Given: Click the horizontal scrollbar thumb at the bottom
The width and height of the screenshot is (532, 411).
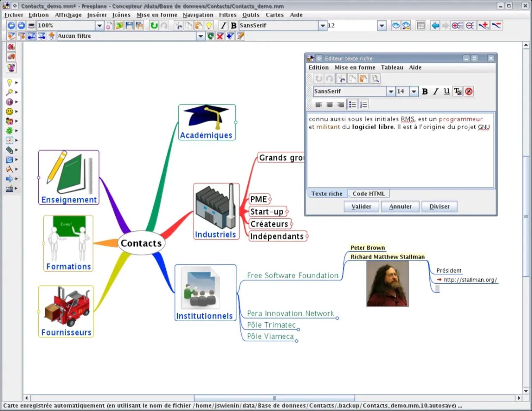Looking at the screenshot, I should [274, 398].
